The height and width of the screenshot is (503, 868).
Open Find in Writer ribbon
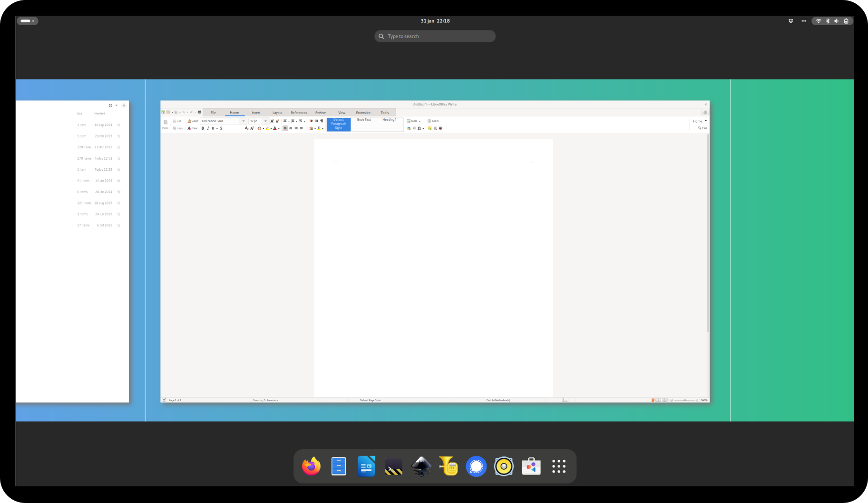coord(702,128)
